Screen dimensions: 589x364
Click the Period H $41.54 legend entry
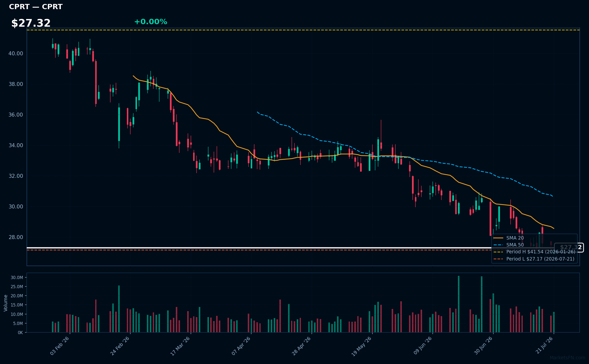[x=534, y=252]
